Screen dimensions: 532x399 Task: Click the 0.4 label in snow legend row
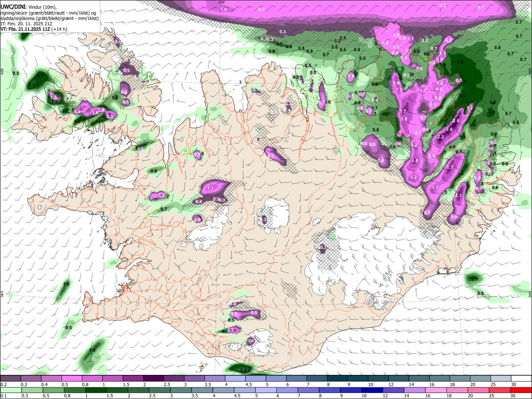[44, 385]
